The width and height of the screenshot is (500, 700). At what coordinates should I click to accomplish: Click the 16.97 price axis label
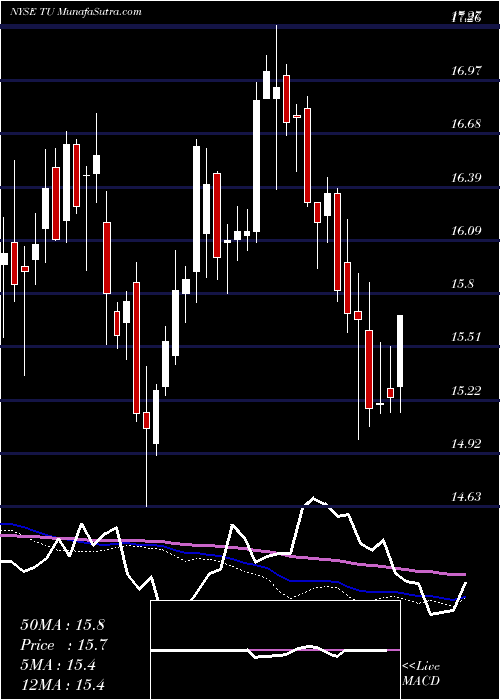467,70
